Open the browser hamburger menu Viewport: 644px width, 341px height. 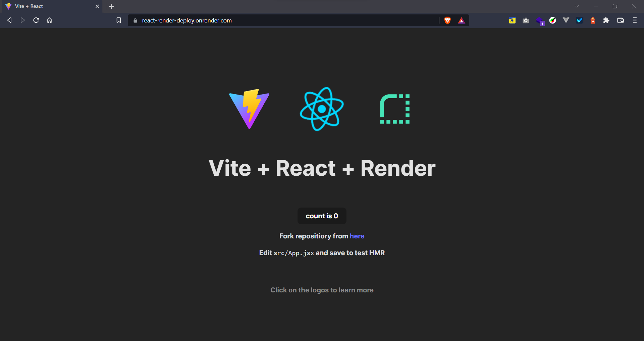pyautogui.click(x=635, y=20)
